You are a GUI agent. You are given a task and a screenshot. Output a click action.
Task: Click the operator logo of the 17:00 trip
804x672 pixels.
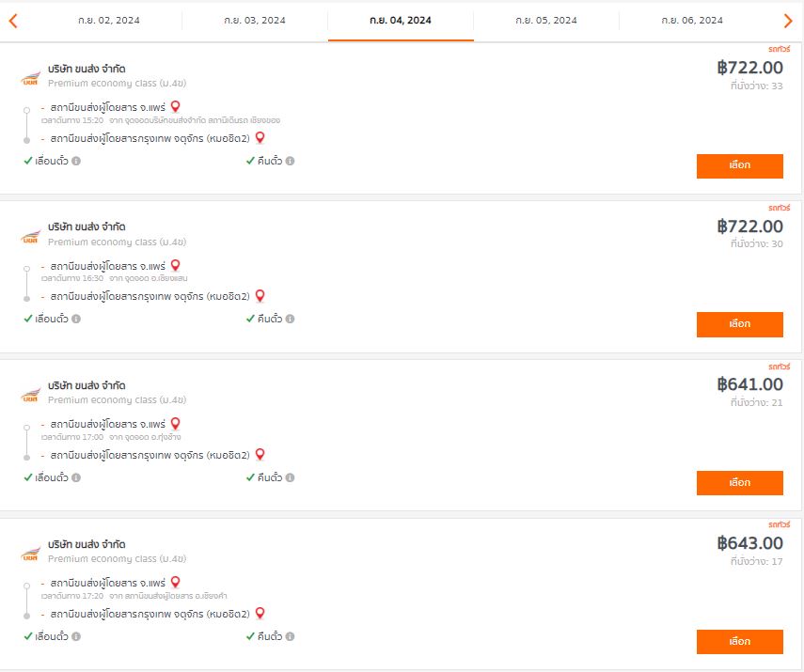point(31,395)
